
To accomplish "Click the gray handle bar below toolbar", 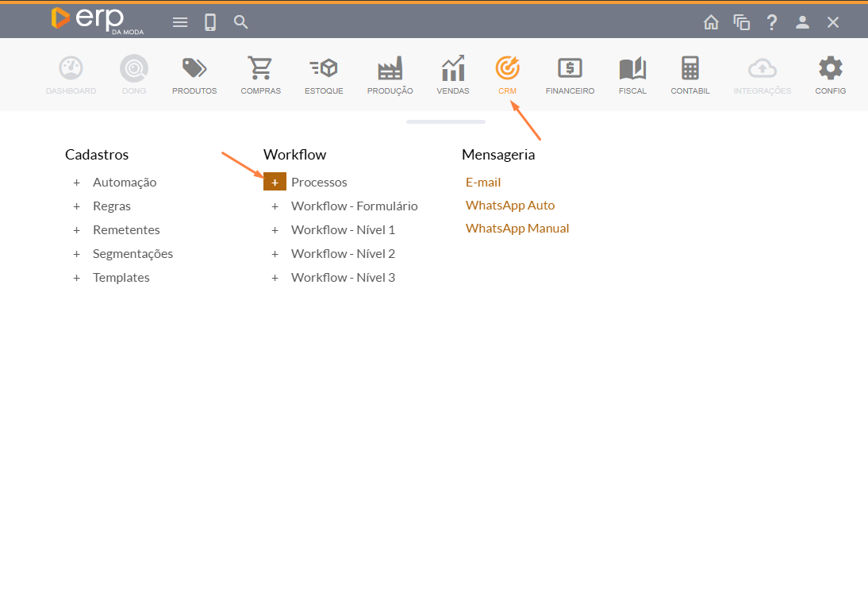I will click(x=445, y=122).
